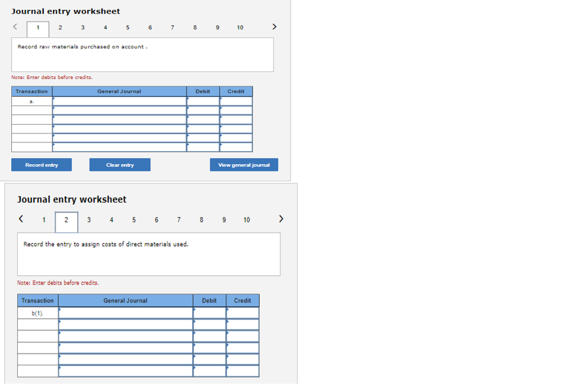The image size is (588, 385).
Task: Click the Debit field in transaction b(1)'s first row
Action: (x=209, y=312)
